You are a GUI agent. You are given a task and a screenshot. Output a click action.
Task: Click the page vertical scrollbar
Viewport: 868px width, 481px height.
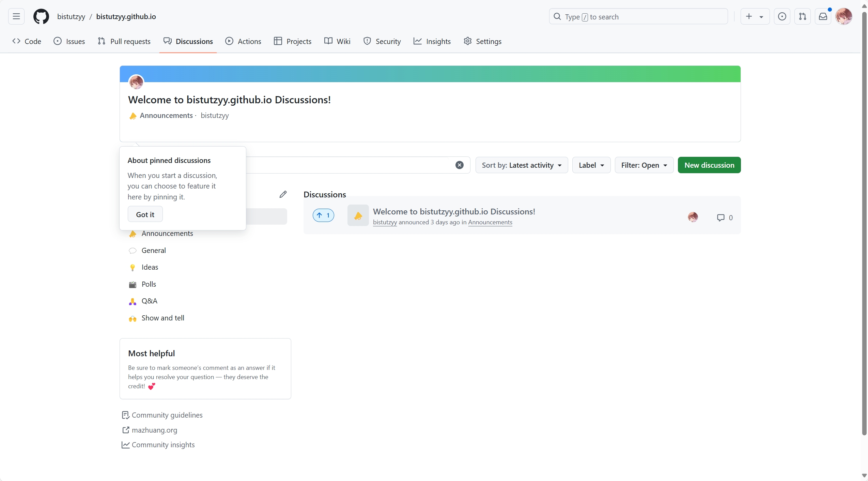[864, 223]
